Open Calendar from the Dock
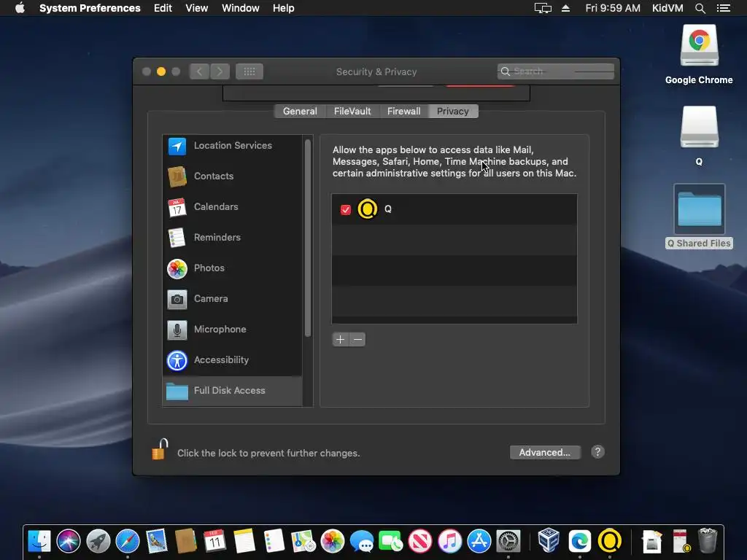The image size is (747, 560). (x=215, y=541)
